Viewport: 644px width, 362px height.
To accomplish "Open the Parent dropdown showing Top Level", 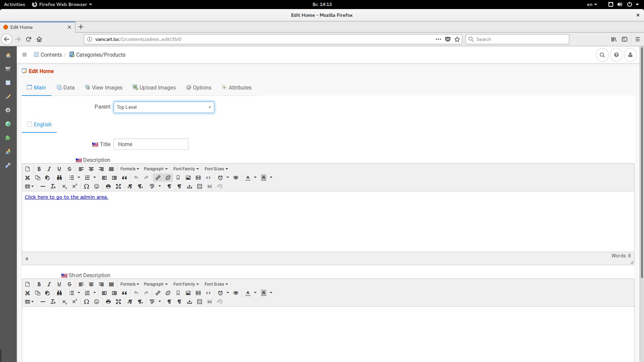I will pyautogui.click(x=164, y=107).
